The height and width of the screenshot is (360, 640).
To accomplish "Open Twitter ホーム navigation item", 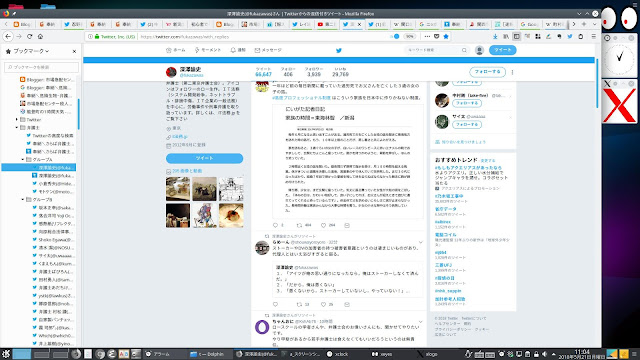I will tap(176, 50).
